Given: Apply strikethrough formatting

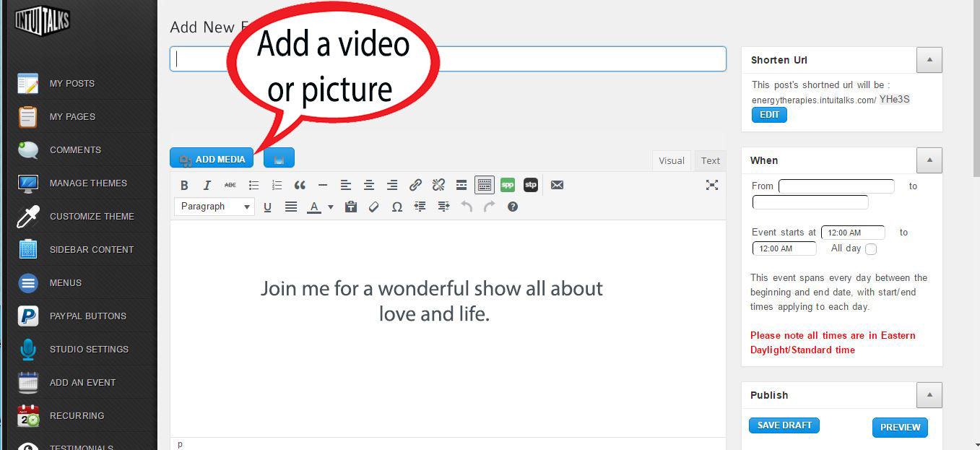Looking at the screenshot, I should 230,185.
